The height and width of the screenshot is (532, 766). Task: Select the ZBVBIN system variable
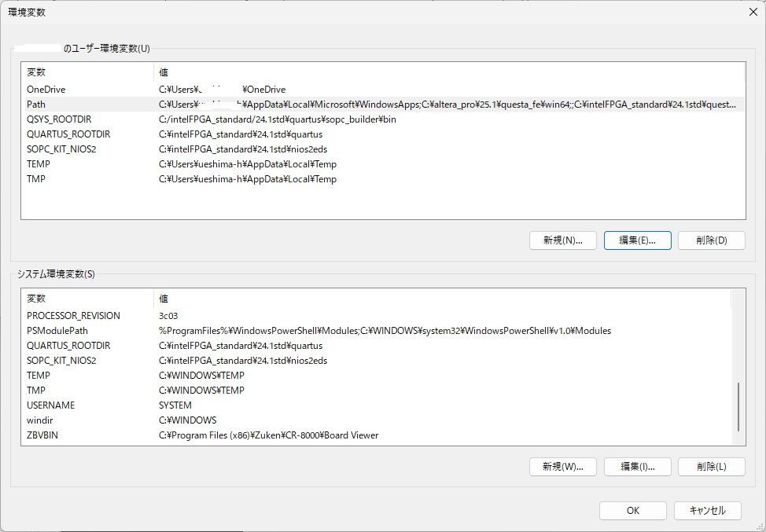click(376, 435)
